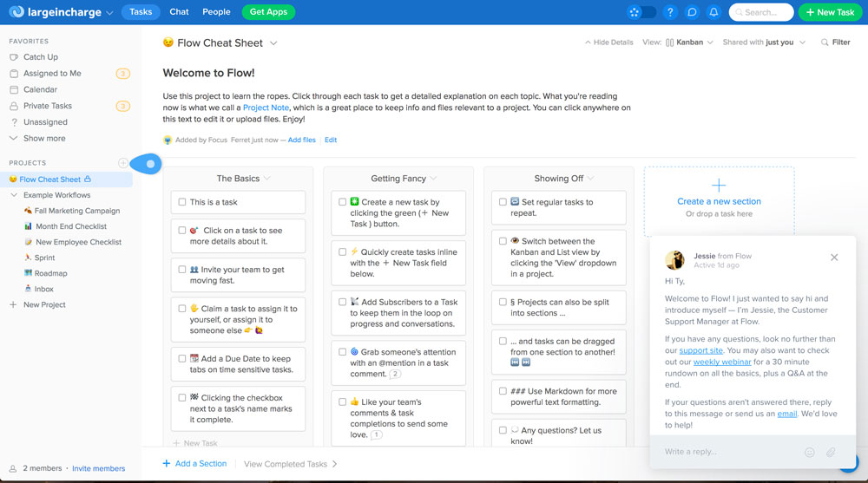Open Assigned to Me in favorites
Screen dimensions: 868x483
click(52, 73)
